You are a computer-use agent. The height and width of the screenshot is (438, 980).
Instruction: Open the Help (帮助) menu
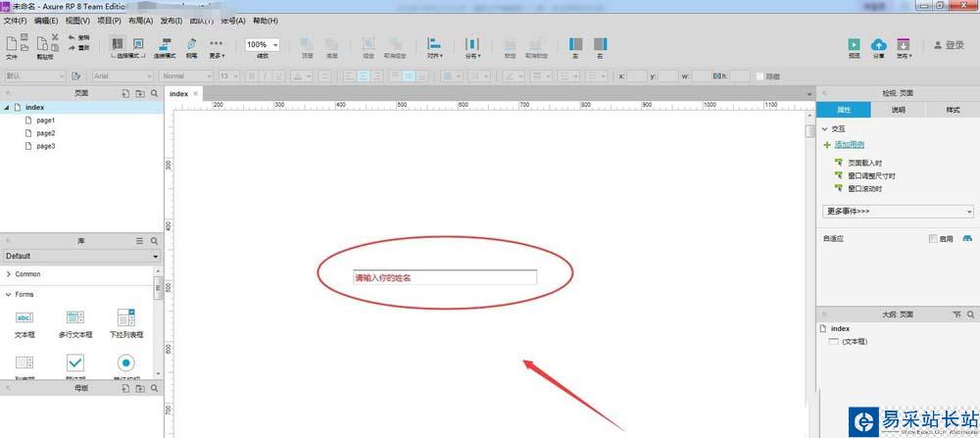tap(265, 21)
